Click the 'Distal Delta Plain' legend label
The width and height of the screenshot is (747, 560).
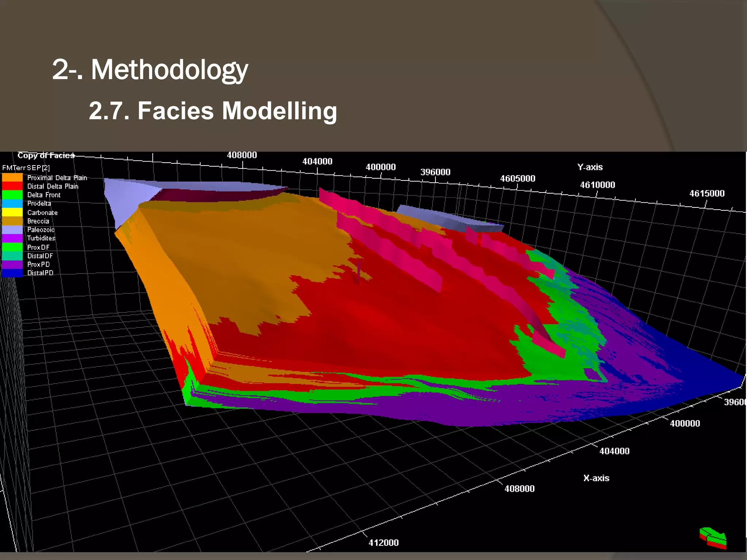(53, 186)
